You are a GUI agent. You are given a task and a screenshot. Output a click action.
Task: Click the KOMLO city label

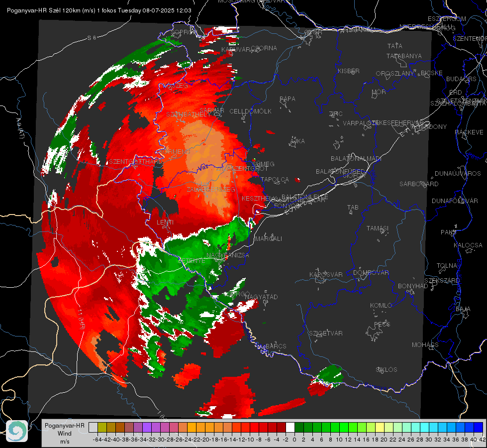tap(381, 305)
